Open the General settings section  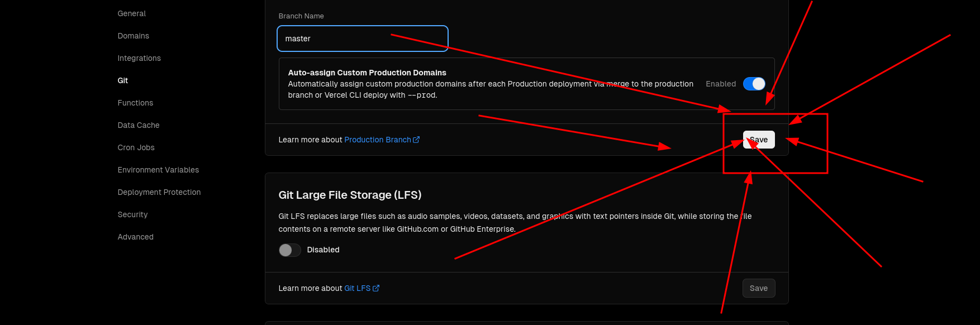tap(131, 13)
